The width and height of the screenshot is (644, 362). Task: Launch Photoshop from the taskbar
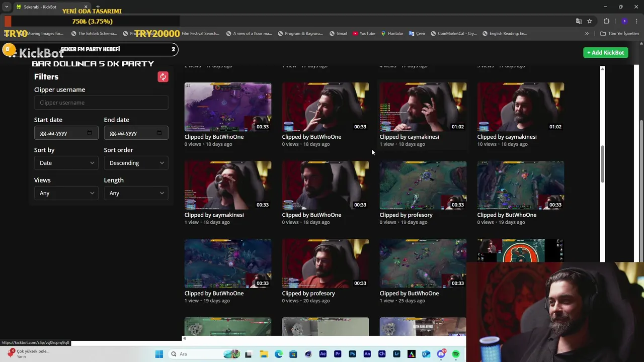tap(352, 354)
